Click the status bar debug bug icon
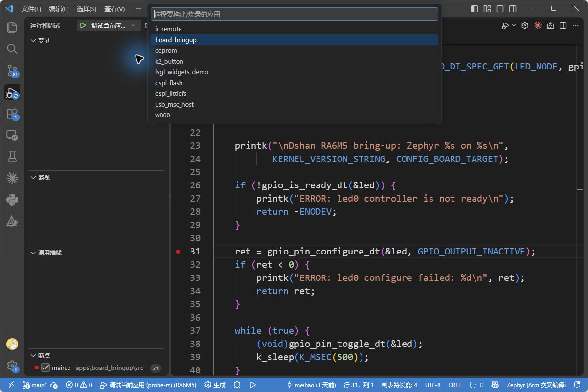Viewport: 588px width, 392px height. pyautogui.click(x=237, y=385)
